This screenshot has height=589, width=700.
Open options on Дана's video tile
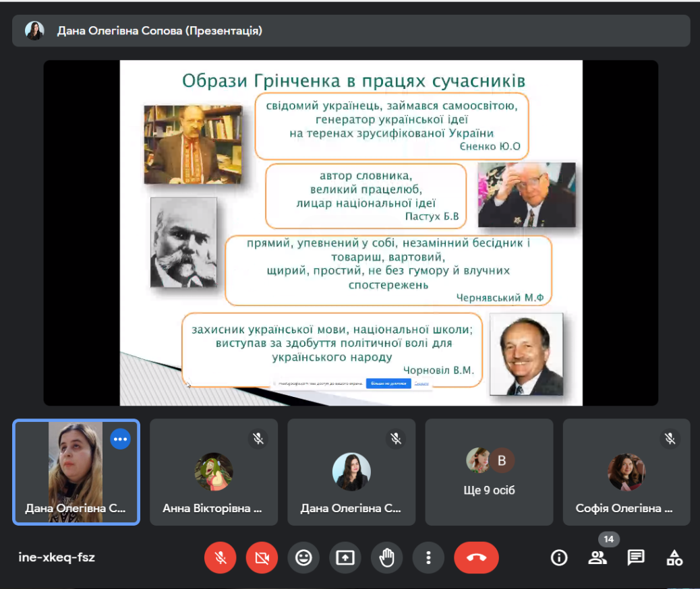pyautogui.click(x=120, y=439)
